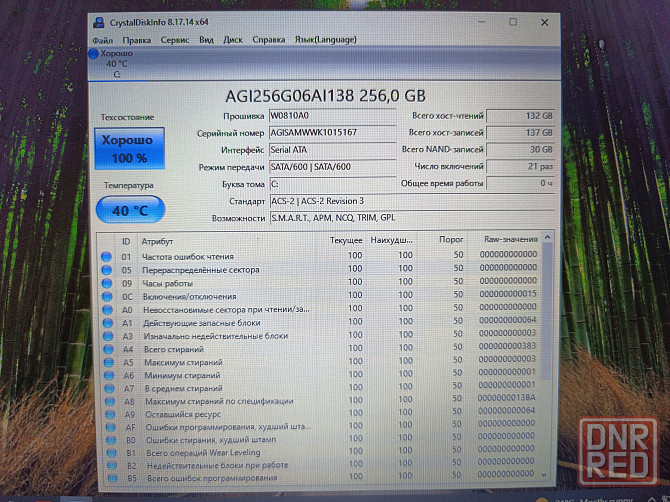
Task: Click the status icon for A6 Минимум стираний
Action: pyautogui.click(x=109, y=376)
